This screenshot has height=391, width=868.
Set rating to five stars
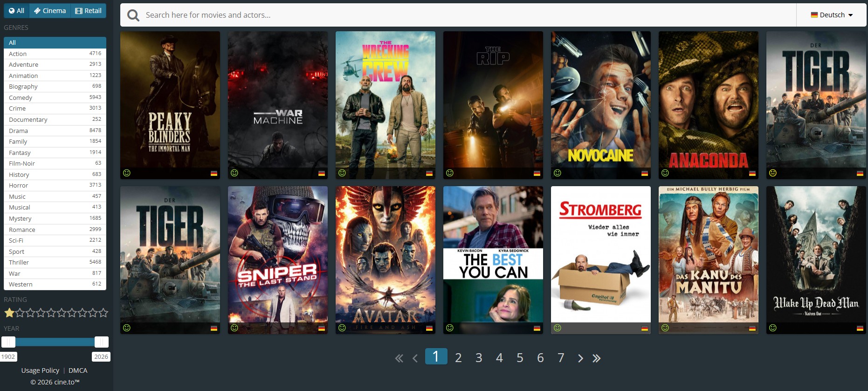[x=51, y=313]
